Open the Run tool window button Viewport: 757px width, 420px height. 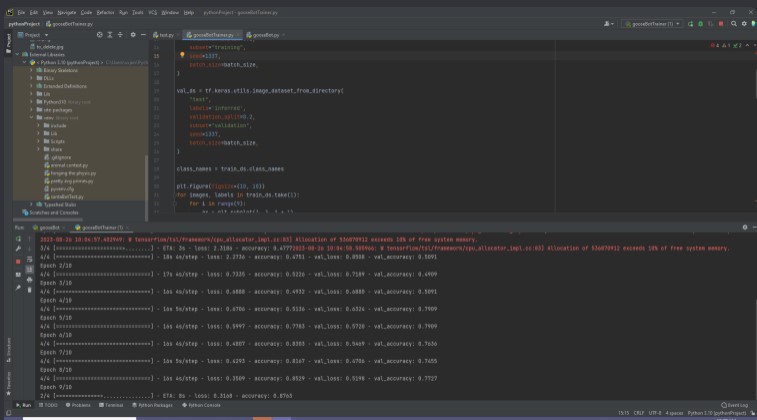[23, 405]
